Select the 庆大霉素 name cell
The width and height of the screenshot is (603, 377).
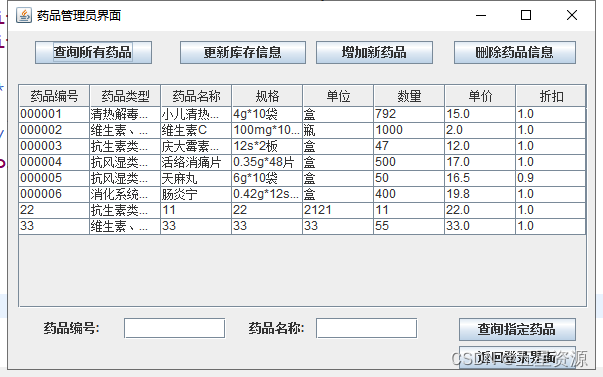(x=196, y=146)
